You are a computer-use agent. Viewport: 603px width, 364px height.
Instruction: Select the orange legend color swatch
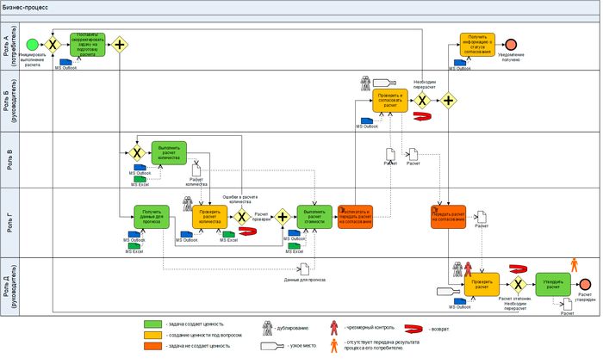(x=153, y=344)
